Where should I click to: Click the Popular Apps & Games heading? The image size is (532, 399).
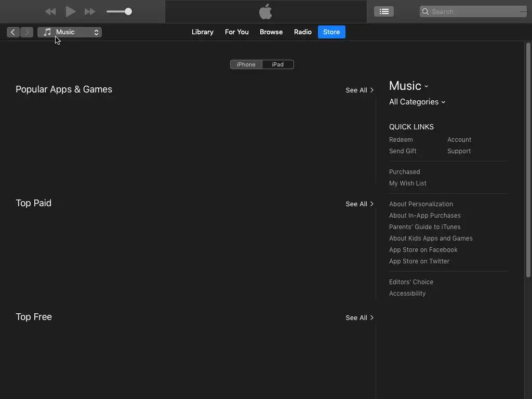coord(64,89)
